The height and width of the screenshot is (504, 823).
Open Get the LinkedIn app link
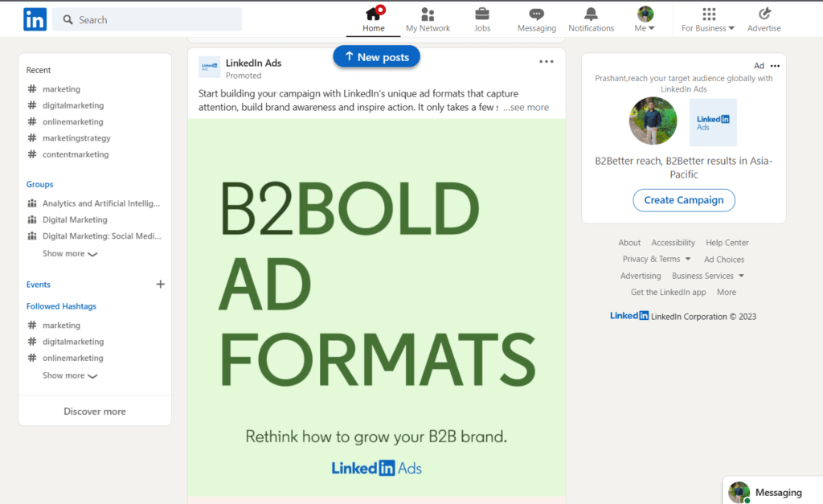click(x=668, y=292)
